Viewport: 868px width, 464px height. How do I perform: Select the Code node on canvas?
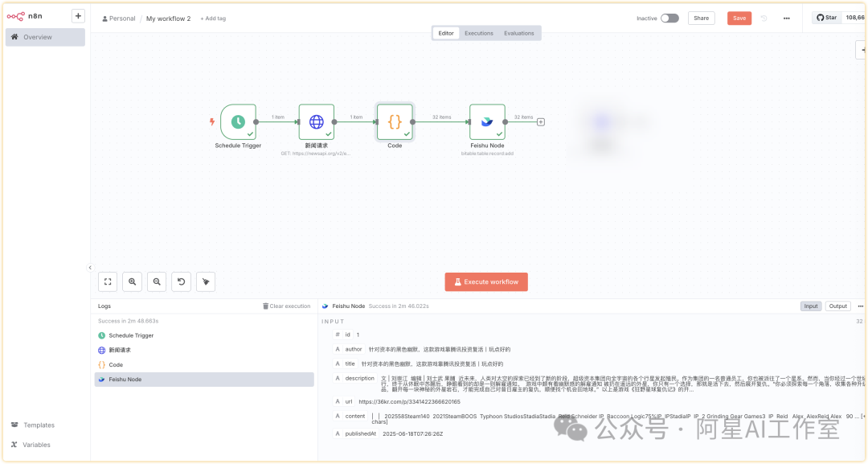[x=395, y=121]
